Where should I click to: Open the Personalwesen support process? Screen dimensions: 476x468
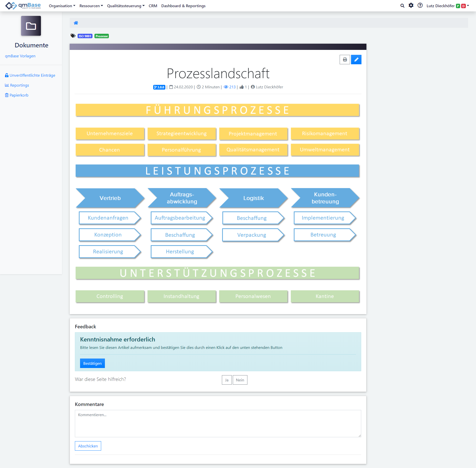(x=253, y=296)
